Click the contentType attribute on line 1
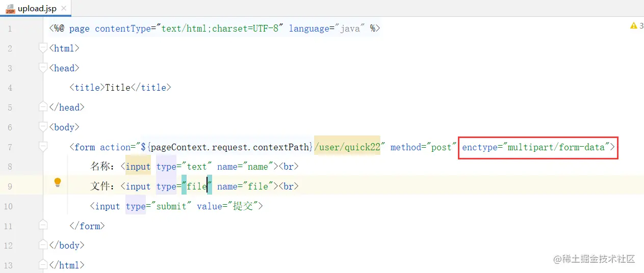644x273 pixels. 123,29
